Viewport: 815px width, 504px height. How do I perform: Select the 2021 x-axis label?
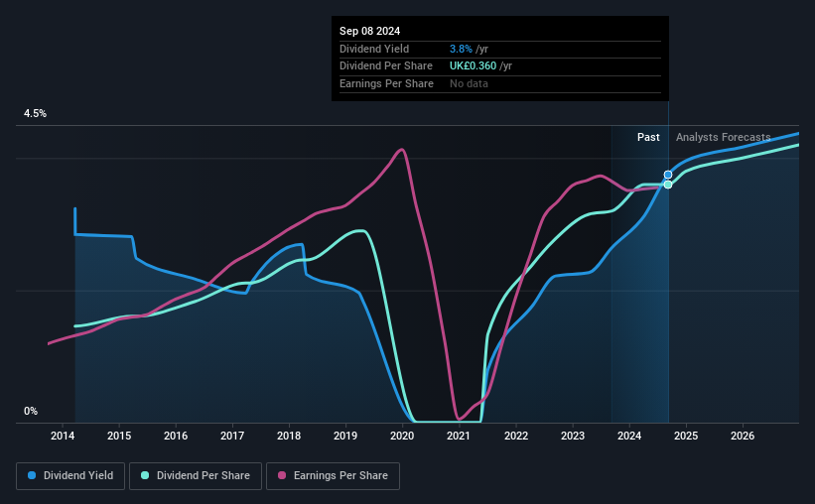pos(459,436)
